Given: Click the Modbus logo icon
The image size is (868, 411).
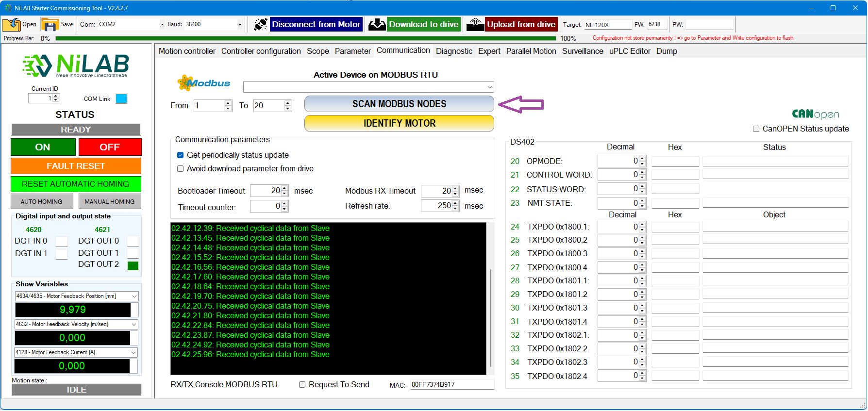Looking at the screenshot, I should (204, 83).
